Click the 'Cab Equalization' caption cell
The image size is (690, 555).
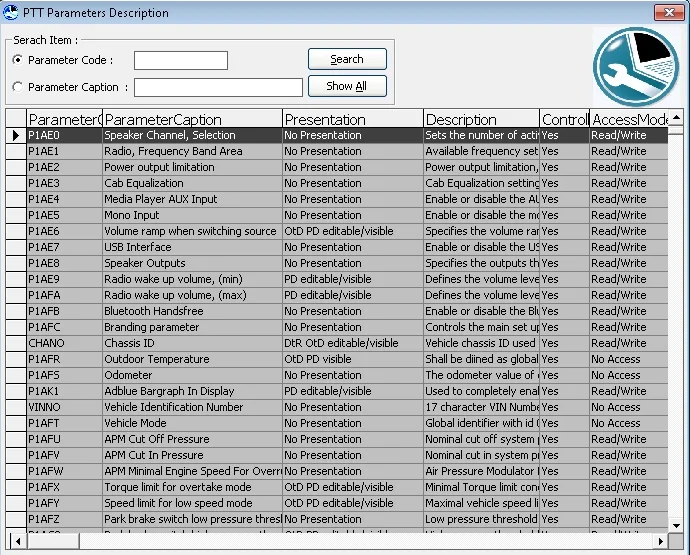click(x=192, y=183)
